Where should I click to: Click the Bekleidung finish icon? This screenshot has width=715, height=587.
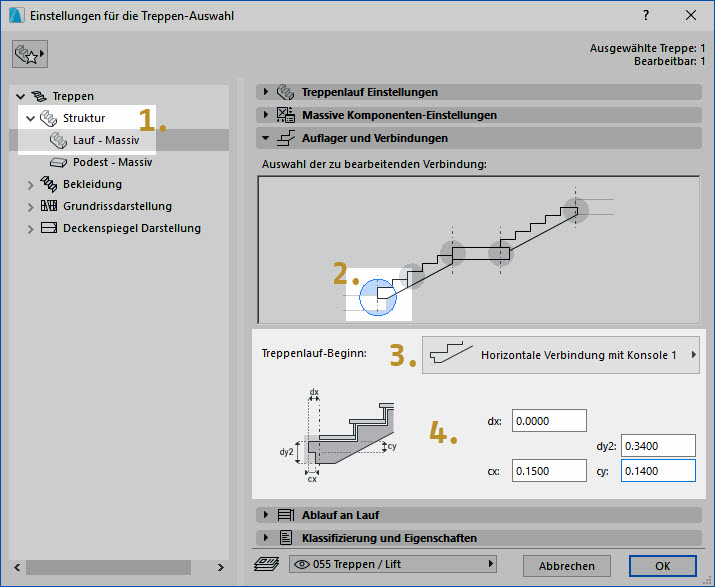coord(49,184)
